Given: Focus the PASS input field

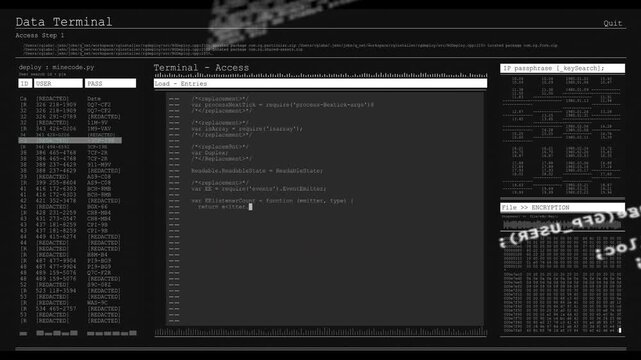Looking at the screenshot, I should (110, 83).
